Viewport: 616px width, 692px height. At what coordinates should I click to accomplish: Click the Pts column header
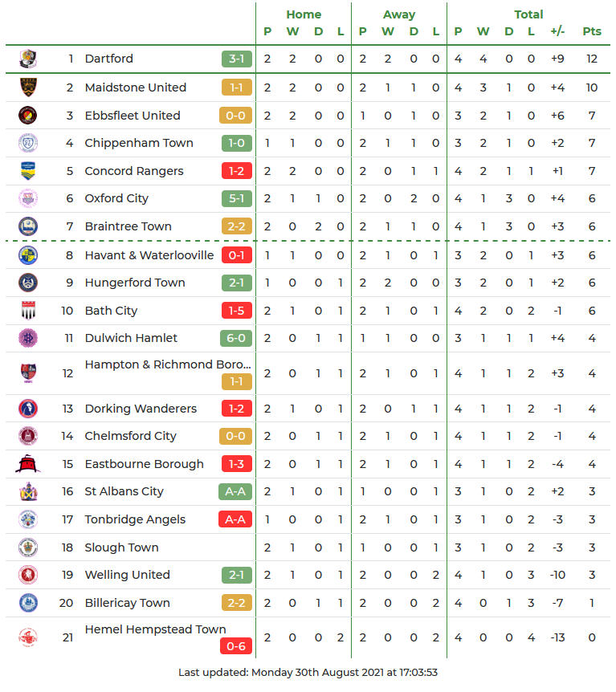click(592, 32)
